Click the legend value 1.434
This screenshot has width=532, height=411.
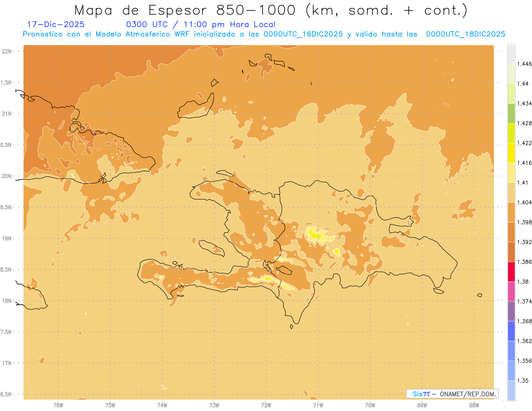pos(524,103)
